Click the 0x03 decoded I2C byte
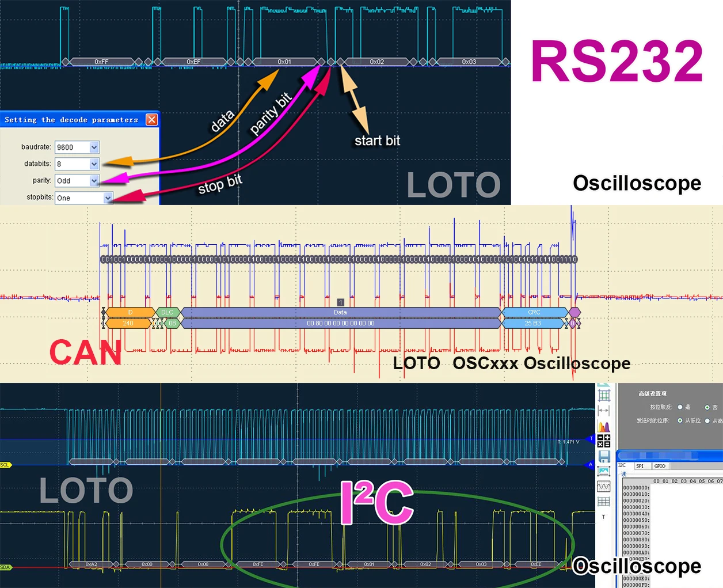 coord(481,564)
